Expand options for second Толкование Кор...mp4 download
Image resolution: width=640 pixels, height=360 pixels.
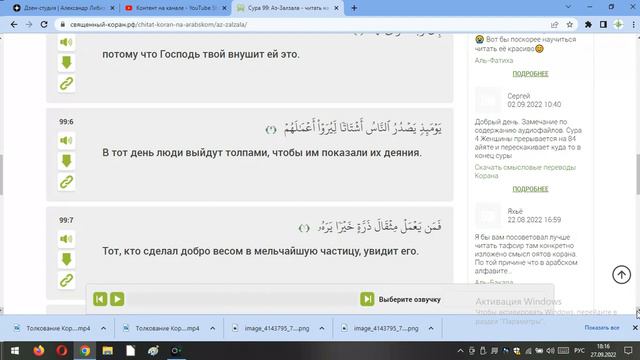[x=213, y=328]
